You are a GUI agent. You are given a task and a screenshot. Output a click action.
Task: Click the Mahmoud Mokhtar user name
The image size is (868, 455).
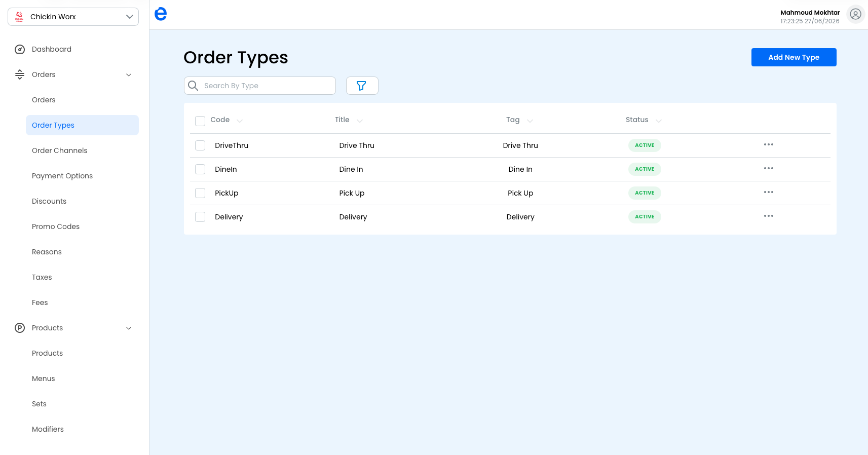(810, 13)
